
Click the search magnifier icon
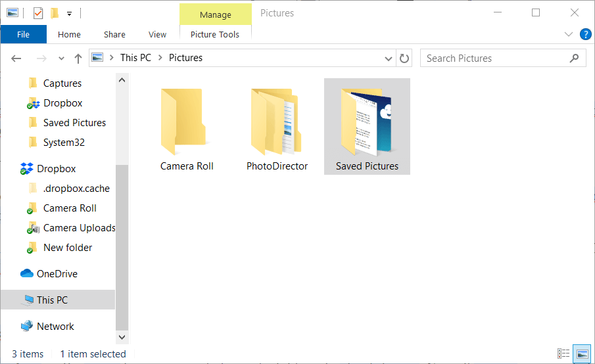pos(575,58)
